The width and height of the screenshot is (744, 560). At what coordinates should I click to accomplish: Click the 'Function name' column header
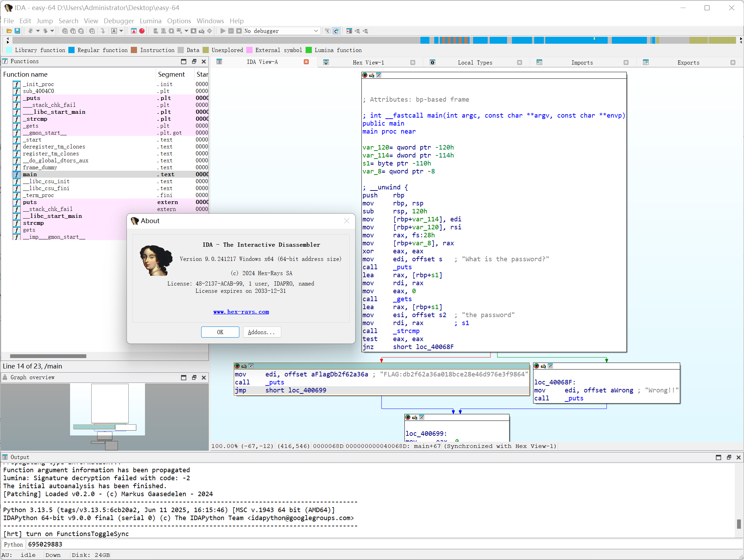[79, 74]
